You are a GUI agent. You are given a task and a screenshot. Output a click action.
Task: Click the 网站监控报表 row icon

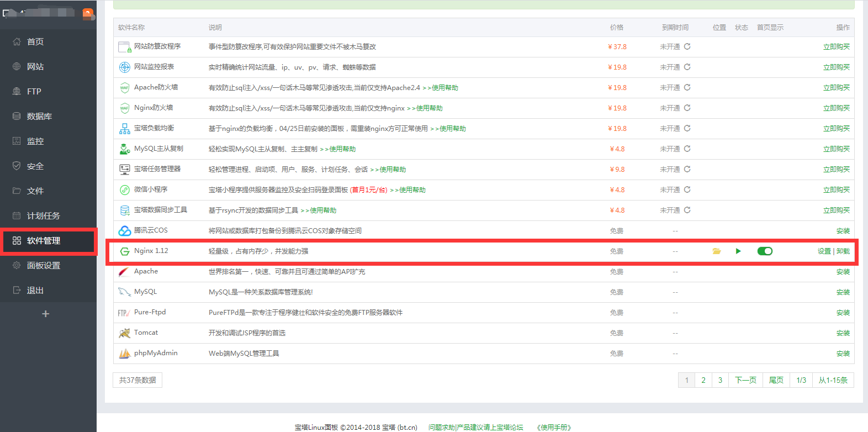coord(125,67)
